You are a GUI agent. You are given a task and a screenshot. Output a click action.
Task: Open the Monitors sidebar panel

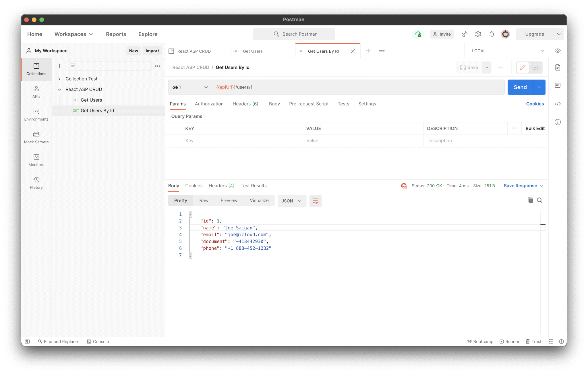point(36,160)
